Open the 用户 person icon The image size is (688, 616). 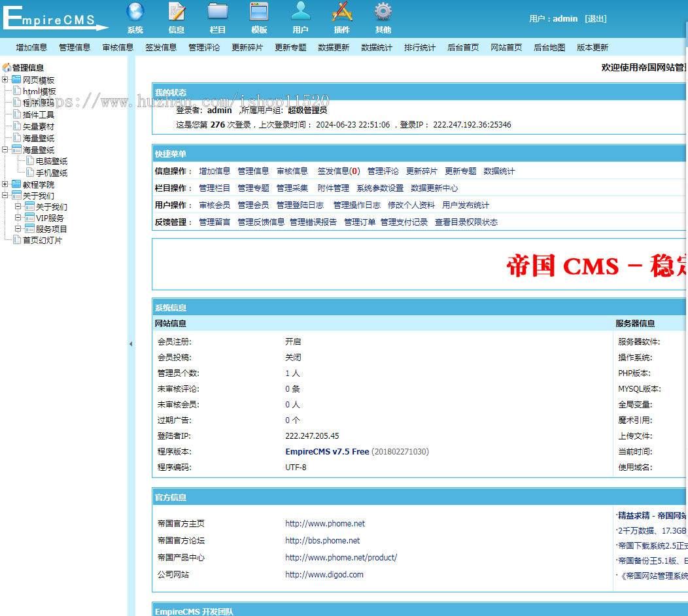click(301, 11)
